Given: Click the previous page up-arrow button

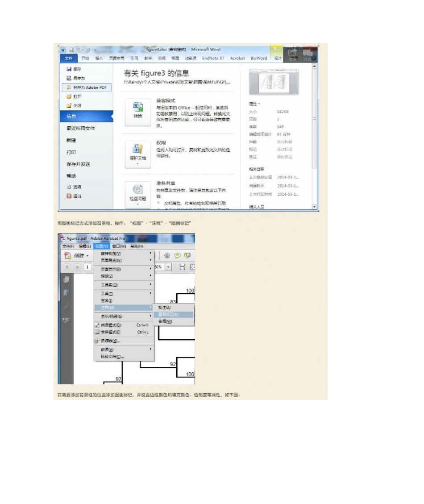Looking at the screenshot, I should click(67, 267).
